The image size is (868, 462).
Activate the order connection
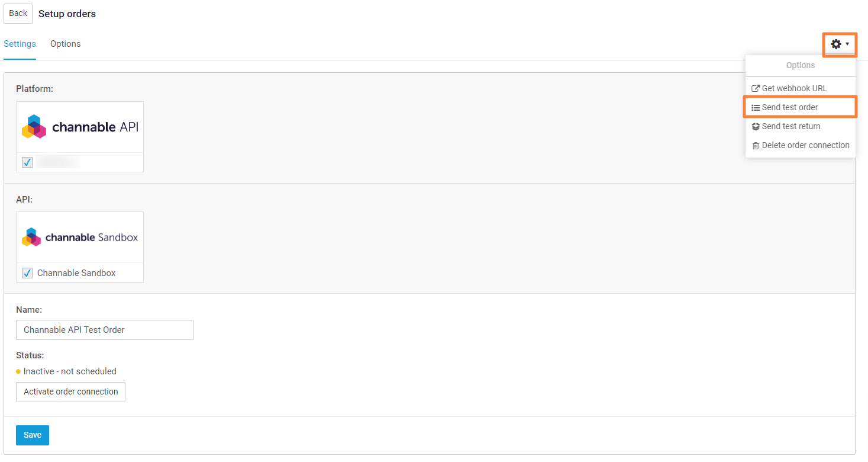[70, 392]
